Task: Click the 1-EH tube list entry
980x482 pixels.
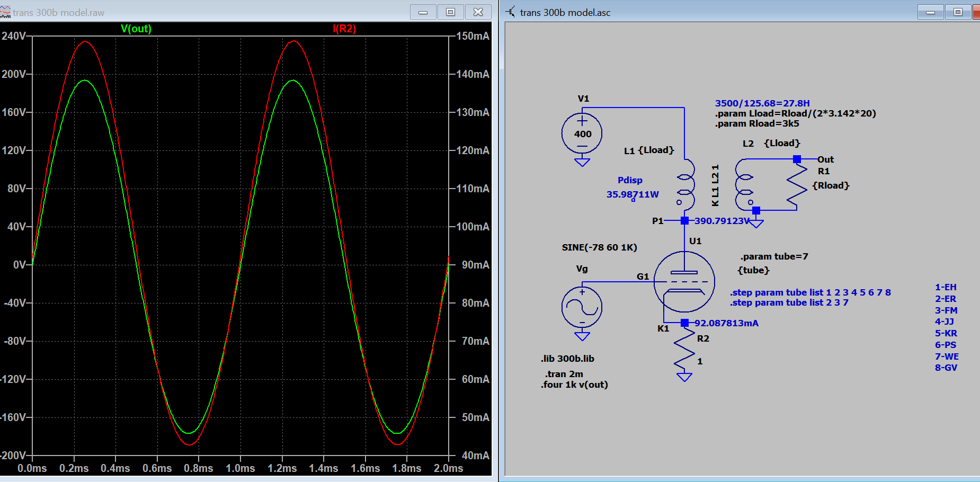Action: coord(946,287)
